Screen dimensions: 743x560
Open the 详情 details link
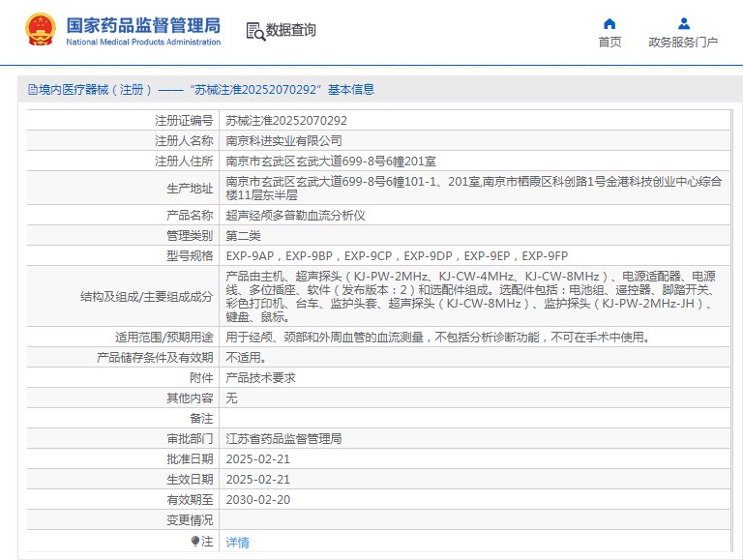pyautogui.click(x=237, y=542)
